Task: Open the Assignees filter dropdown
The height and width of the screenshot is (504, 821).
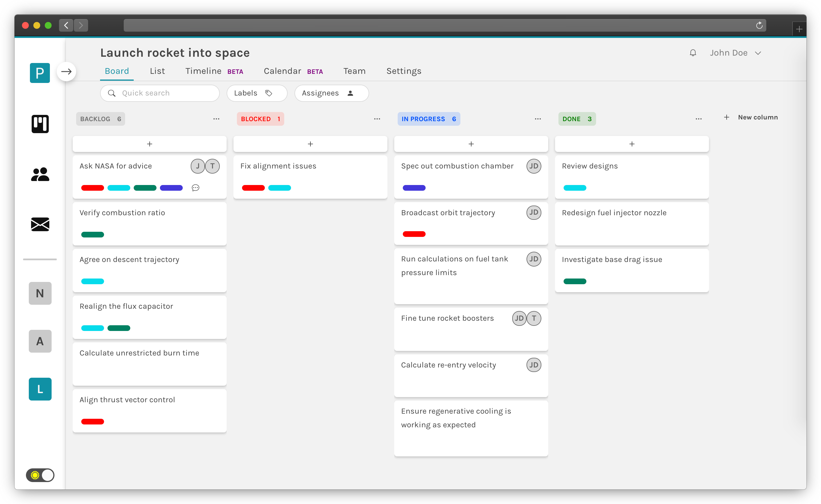Action: click(x=331, y=93)
